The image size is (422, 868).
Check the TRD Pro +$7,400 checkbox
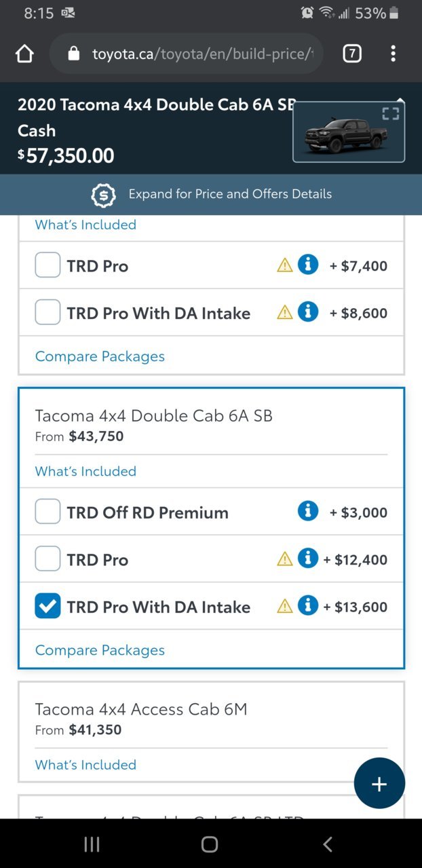47,265
